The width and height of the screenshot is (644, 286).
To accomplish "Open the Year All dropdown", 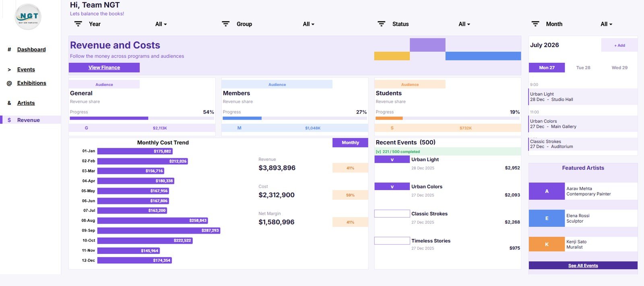I will click(161, 24).
